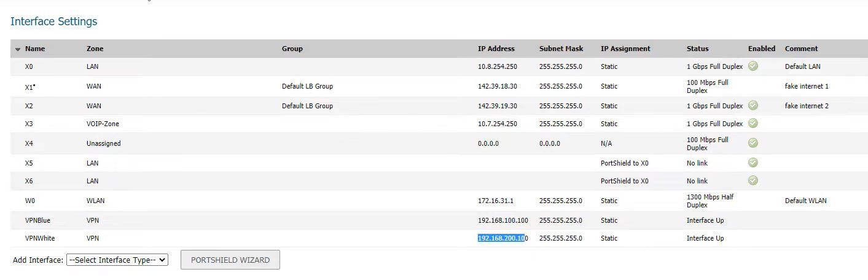Click the IP Assignment column header
Image resolution: width=868 pixels, height=280 pixels.
(625, 49)
